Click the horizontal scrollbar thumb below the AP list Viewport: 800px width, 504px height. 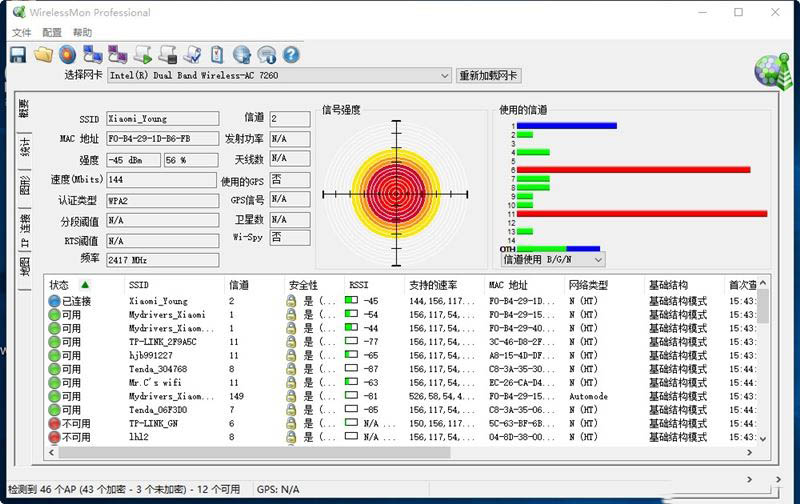[254, 452]
